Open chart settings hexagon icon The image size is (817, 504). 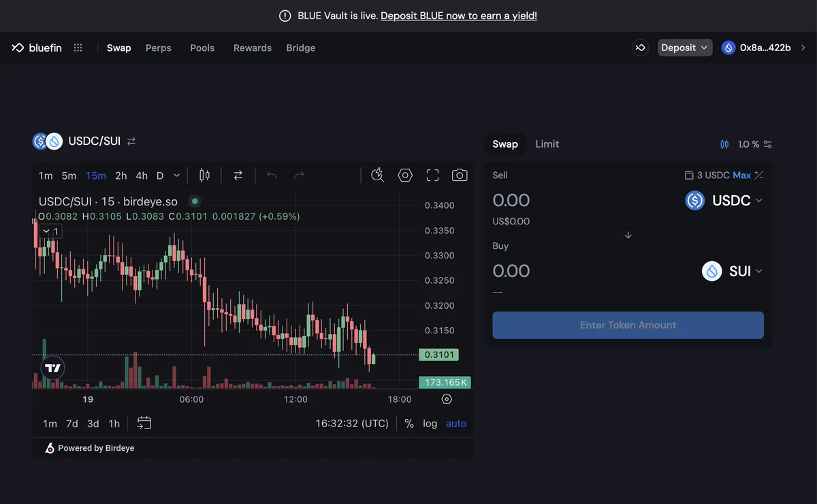[x=405, y=175]
